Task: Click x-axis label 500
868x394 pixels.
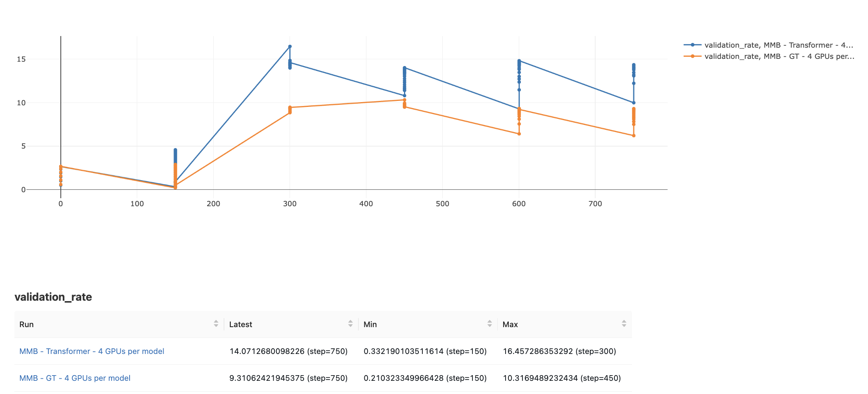Action: click(442, 203)
